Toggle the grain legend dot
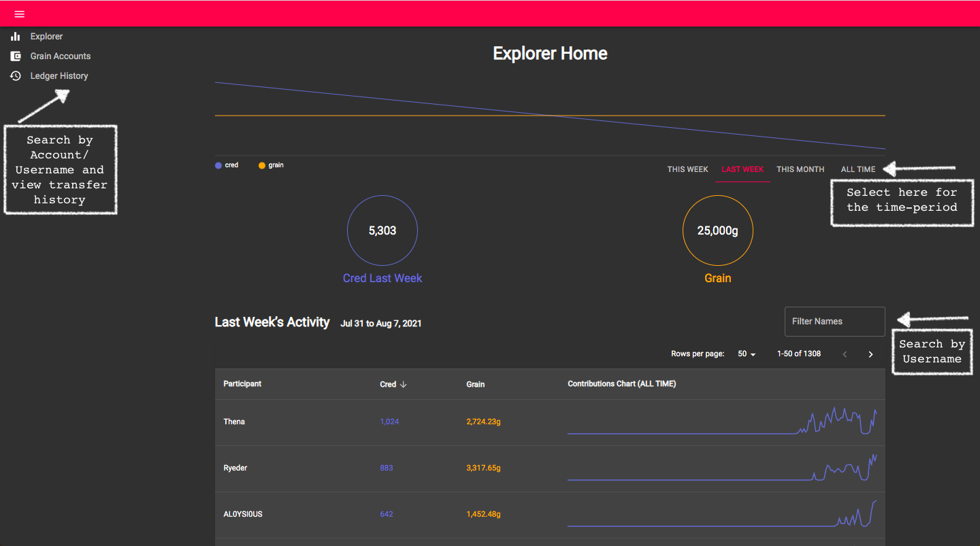 262,165
